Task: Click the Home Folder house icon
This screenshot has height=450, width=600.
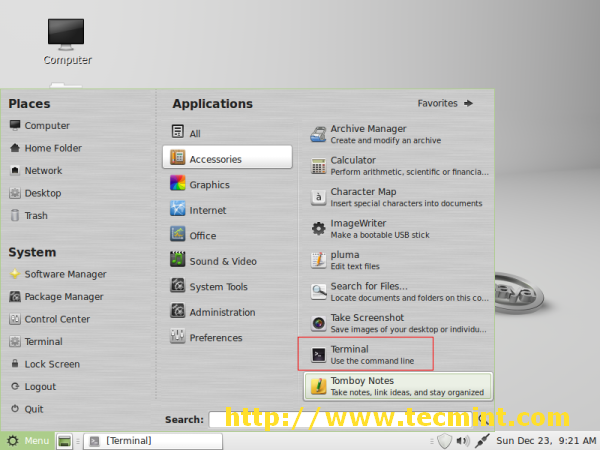Action: (15, 148)
